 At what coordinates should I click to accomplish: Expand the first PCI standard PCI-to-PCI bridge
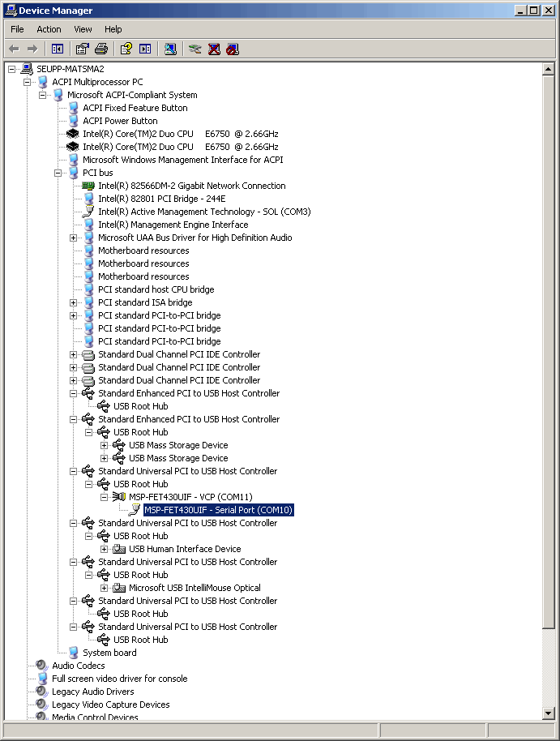point(73,315)
